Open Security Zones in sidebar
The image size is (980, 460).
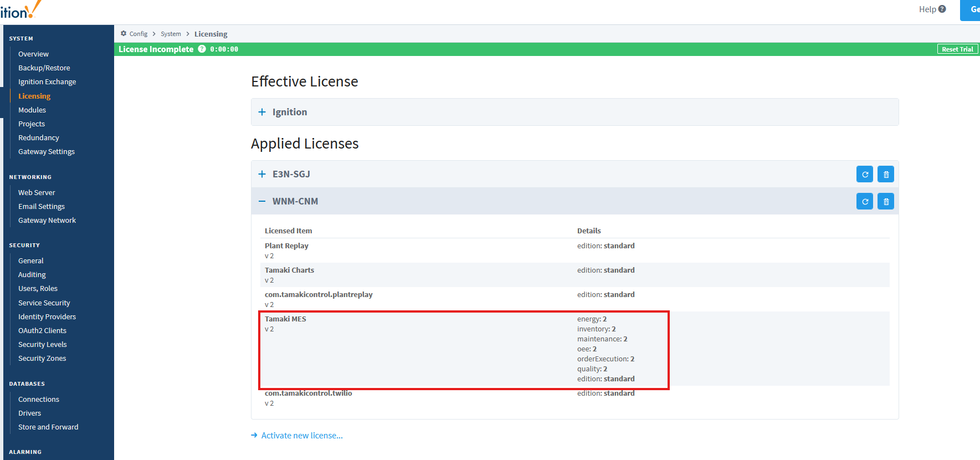click(x=42, y=358)
